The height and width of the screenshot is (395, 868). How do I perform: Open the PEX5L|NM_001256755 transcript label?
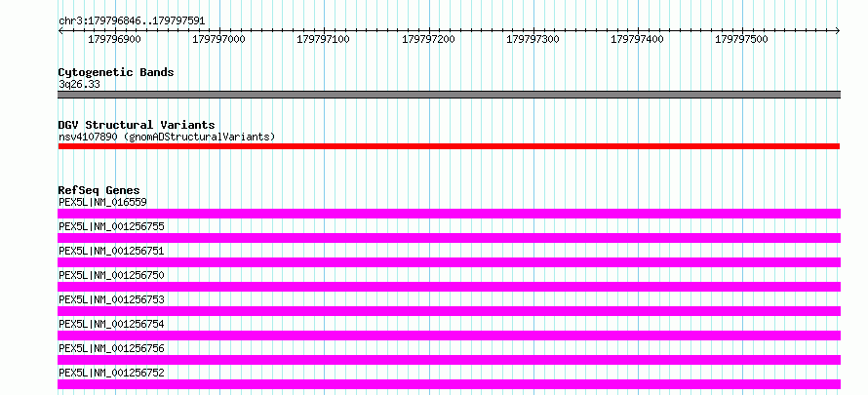coord(111,227)
